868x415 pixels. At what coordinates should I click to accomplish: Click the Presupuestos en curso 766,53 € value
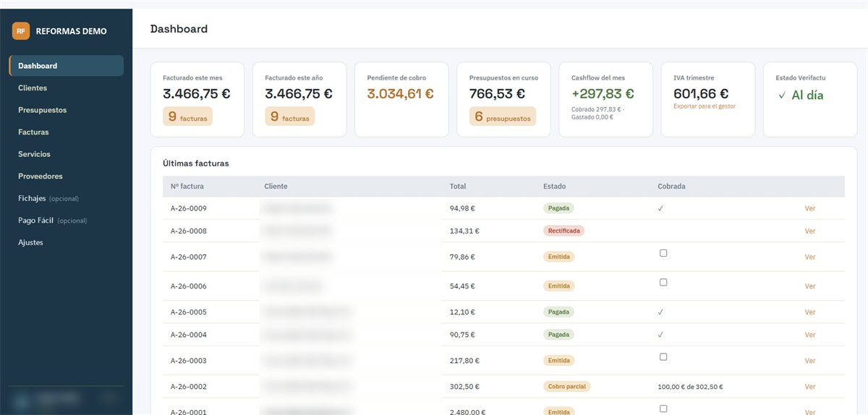[x=498, y=94]
